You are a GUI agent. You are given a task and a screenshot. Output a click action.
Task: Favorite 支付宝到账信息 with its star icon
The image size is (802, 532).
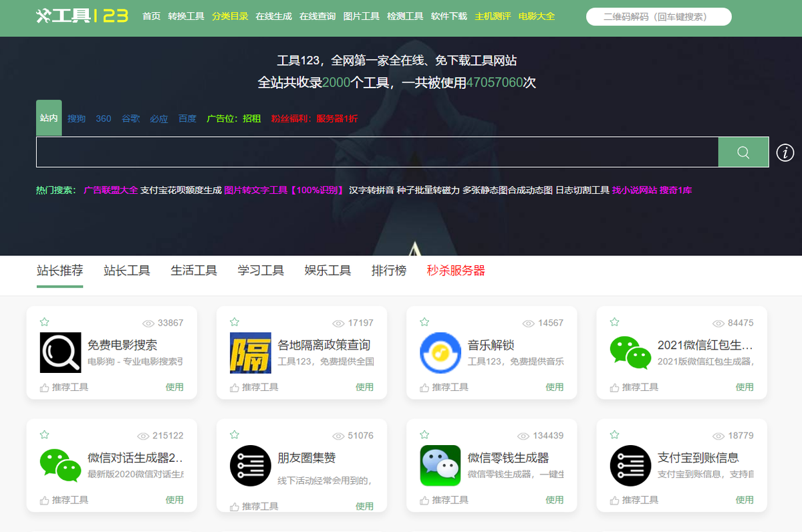point(615,434)
